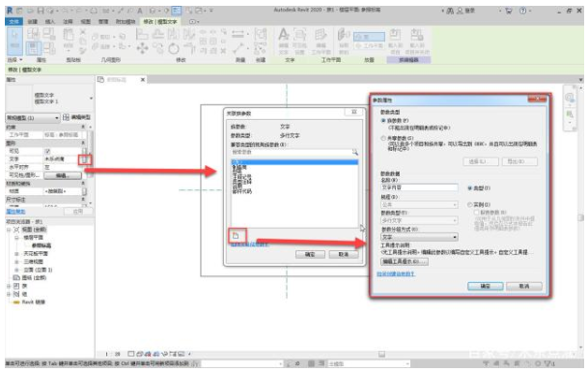Open the 文件 menu tab
588x372 pixels.
(14, 22)
